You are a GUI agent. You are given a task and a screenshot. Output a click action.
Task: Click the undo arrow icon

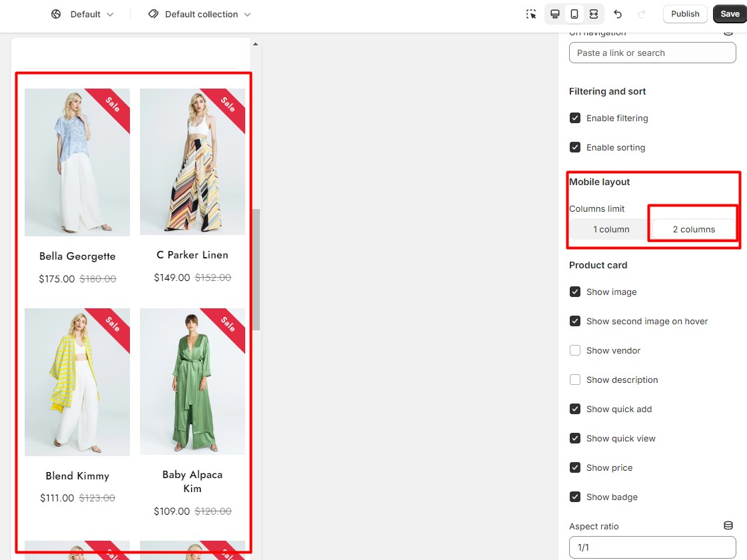(x=618, y=14)
